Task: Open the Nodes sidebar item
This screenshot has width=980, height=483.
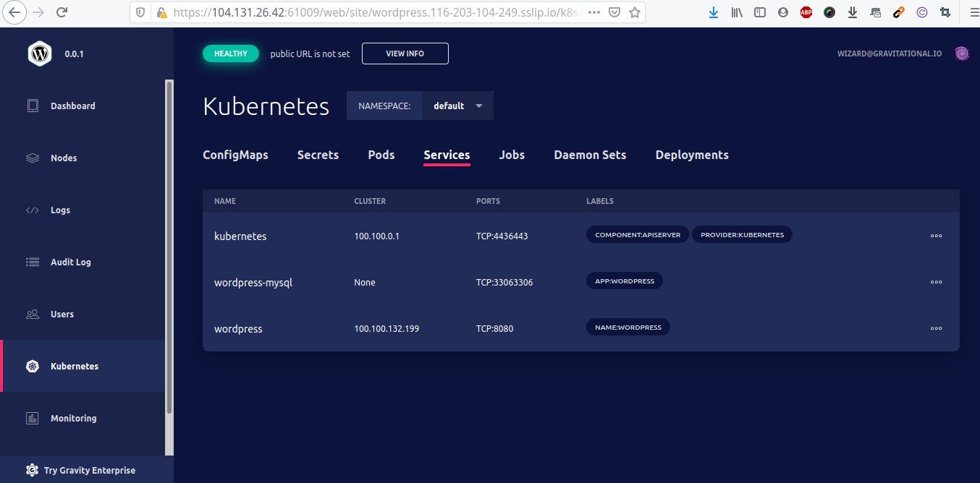Action: [x=83, y=158]
